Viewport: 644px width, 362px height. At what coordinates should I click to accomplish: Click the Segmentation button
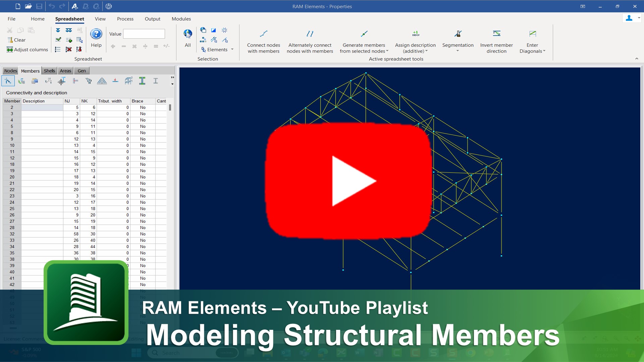[x=458, y=40]
